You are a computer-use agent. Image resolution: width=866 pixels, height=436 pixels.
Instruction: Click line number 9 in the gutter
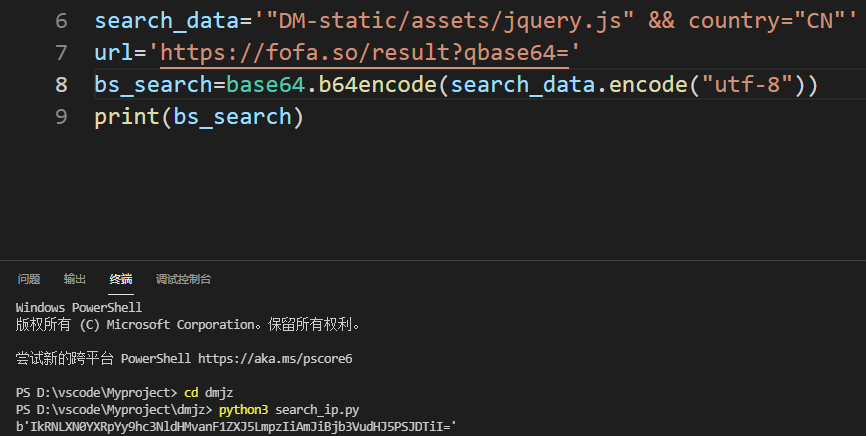[61, 117]
